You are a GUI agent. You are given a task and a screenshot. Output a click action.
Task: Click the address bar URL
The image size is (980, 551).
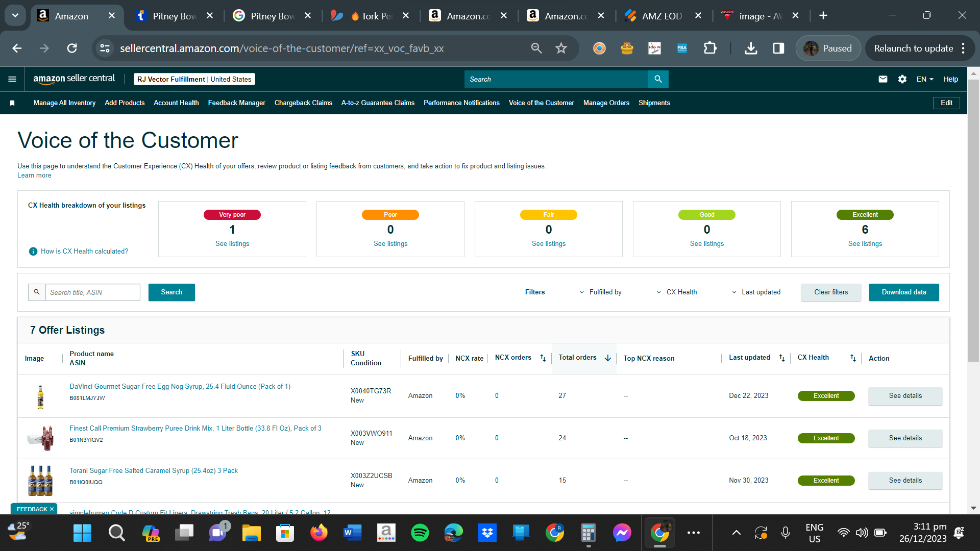282,48
